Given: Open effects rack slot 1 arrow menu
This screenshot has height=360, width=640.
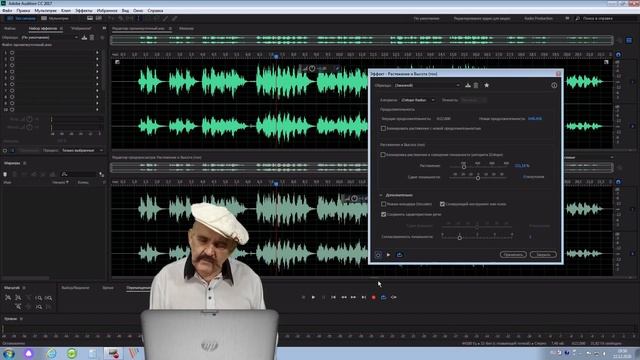Looking at the screenshot, I should (97, 52).
